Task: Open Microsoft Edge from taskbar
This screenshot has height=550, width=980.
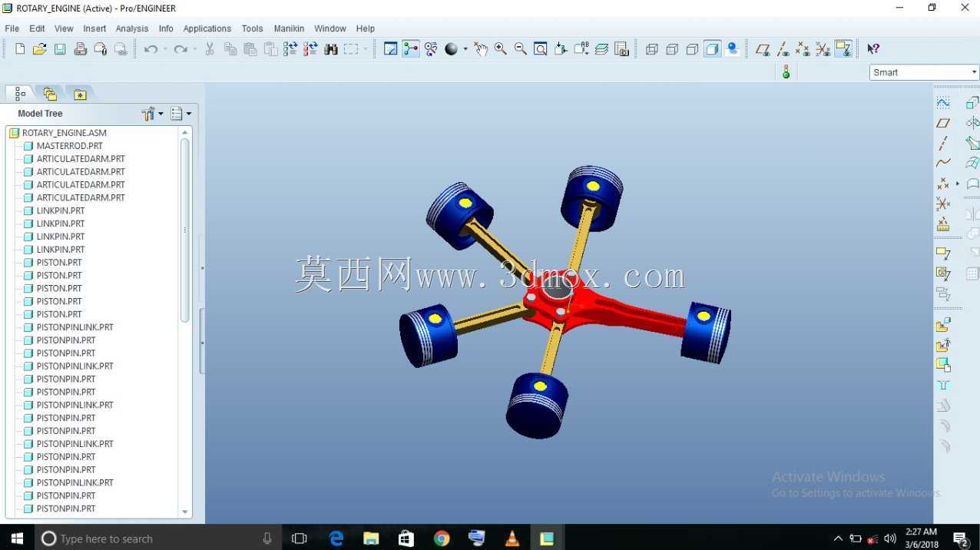Action: click(336, 538)
